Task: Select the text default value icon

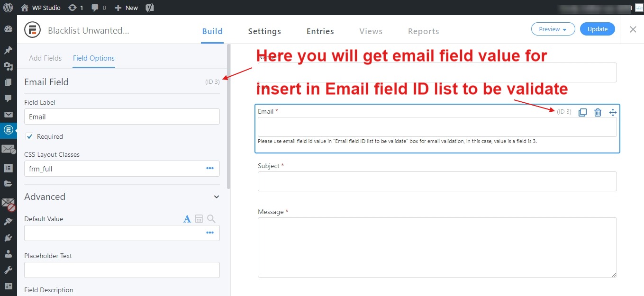Action: pyautogui.click(x=187, y=219)
